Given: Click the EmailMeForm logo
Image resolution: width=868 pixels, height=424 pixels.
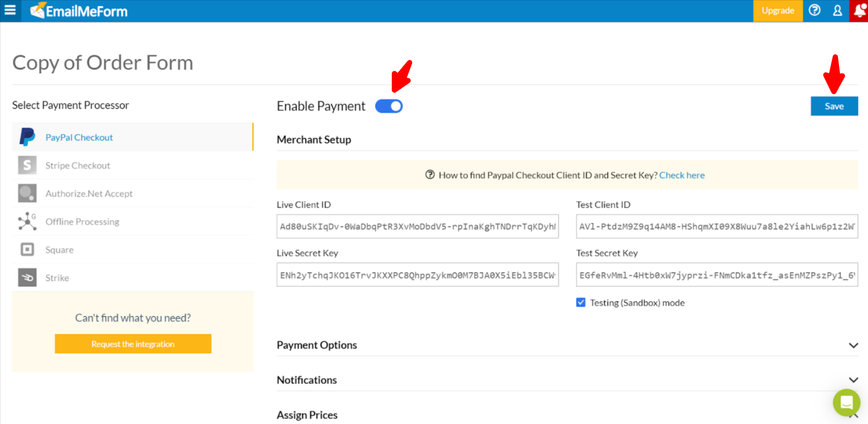Looking at the screenshot, I should tap(79, 10).
